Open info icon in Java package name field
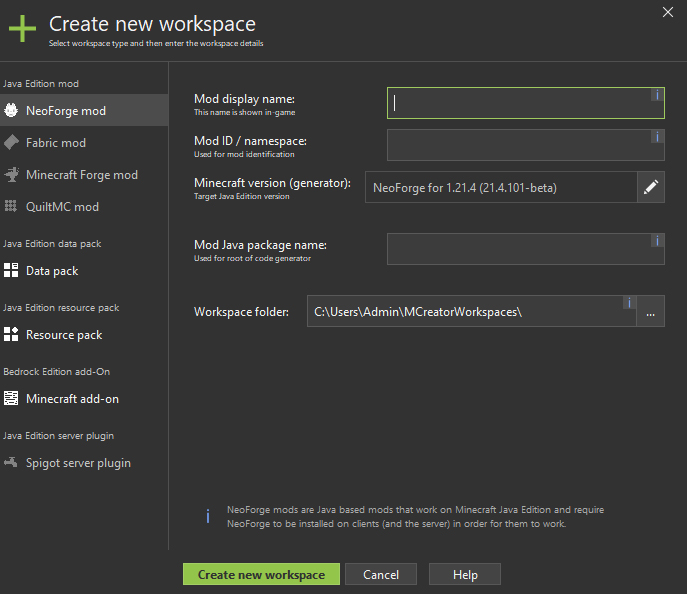The height and width of the screenshot is (594, 687). 657,240
